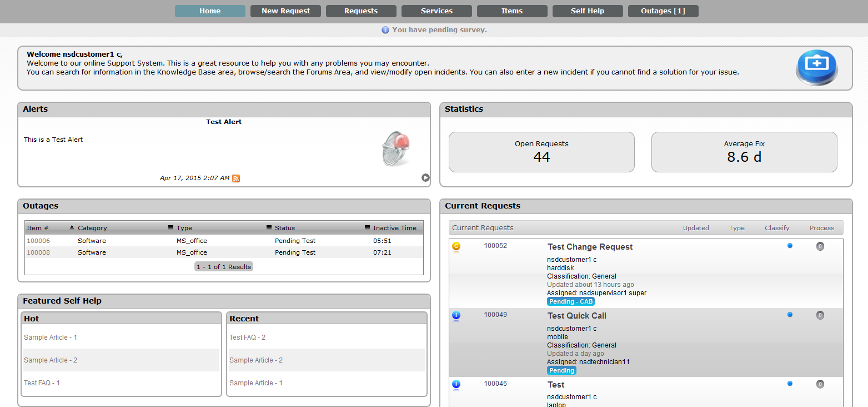Sort current requests by Process
Screen dimensions: 868x407
[822, 228]
